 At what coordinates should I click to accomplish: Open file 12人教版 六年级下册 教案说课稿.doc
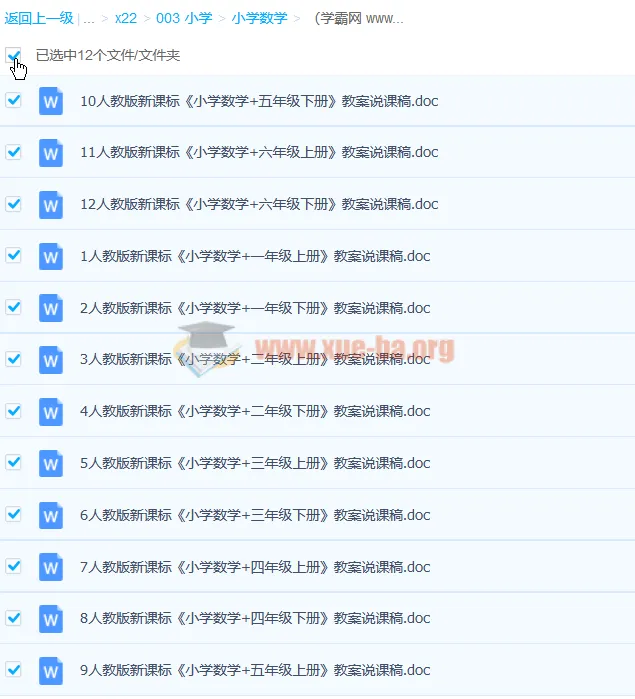(259, 204)
